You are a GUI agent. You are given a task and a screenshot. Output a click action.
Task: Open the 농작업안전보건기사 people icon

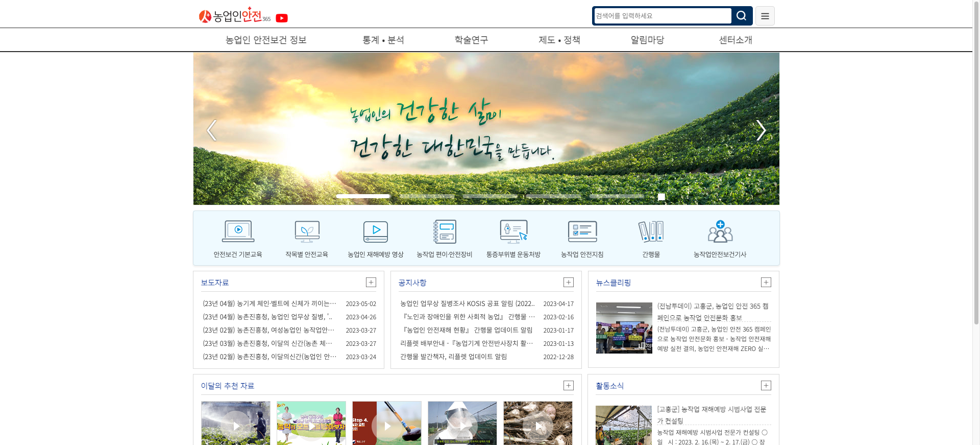click(x=720, y=232)
